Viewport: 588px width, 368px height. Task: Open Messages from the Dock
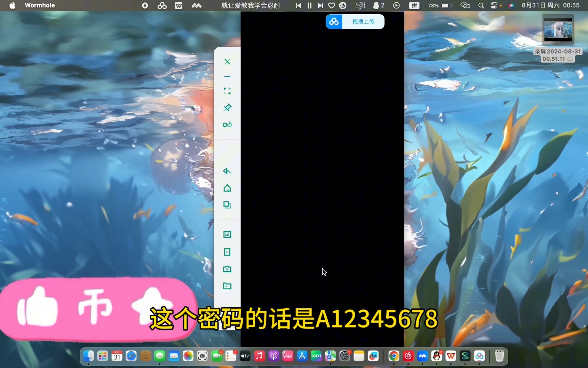[x=160, y=356]
